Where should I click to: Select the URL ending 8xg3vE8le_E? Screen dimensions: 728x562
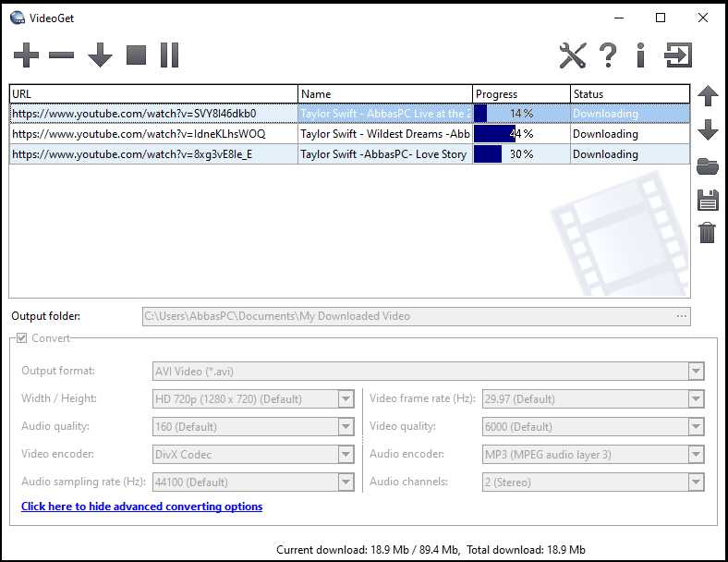click(x=153, y=154)
